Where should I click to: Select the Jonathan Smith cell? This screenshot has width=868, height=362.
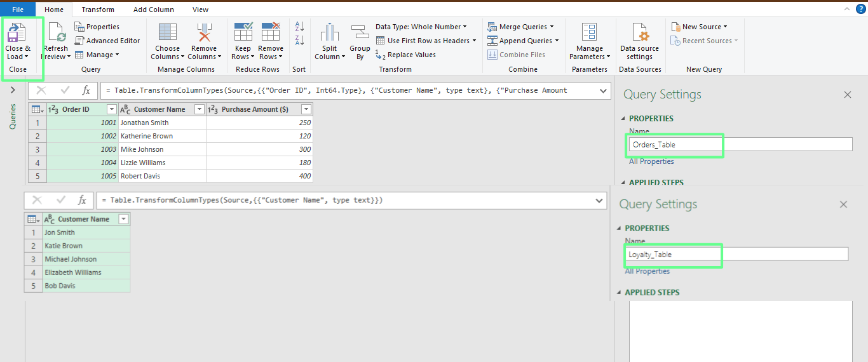click(x=162, y=123)
